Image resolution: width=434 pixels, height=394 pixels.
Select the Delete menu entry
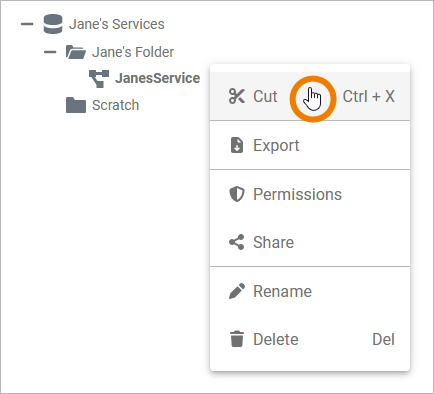[x=310, y=339]
